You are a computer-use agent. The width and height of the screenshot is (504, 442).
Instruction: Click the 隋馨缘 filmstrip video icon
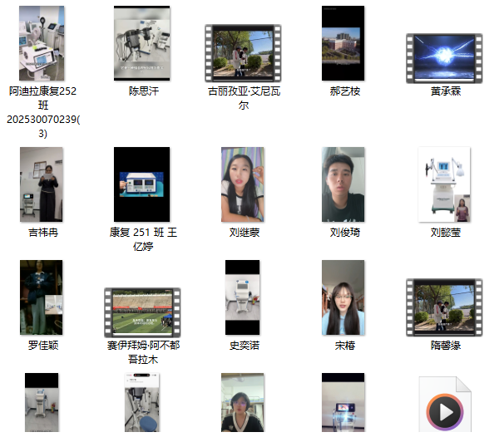[x=444, y=307]
